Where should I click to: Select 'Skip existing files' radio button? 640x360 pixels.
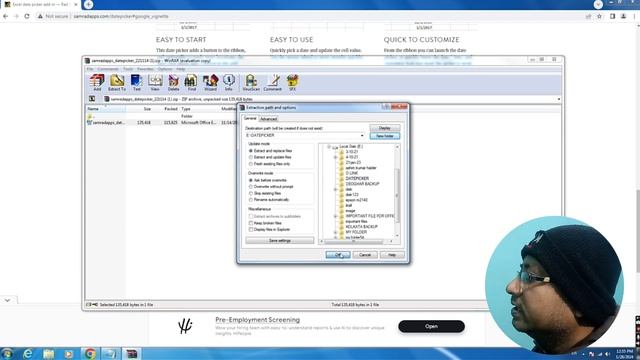[251, 193]
